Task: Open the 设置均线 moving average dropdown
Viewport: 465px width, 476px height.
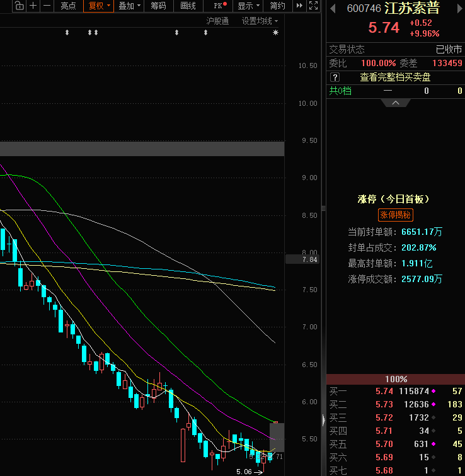Action: [260, 21]
